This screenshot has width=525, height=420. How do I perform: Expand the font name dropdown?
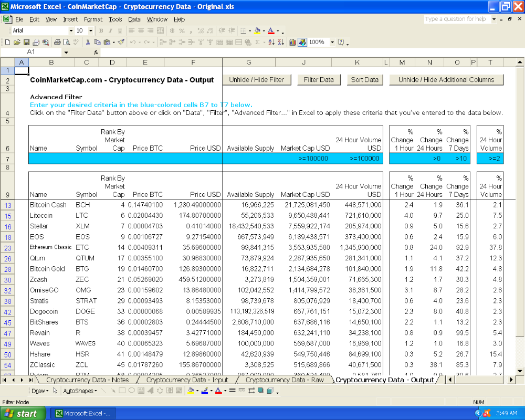71,31
